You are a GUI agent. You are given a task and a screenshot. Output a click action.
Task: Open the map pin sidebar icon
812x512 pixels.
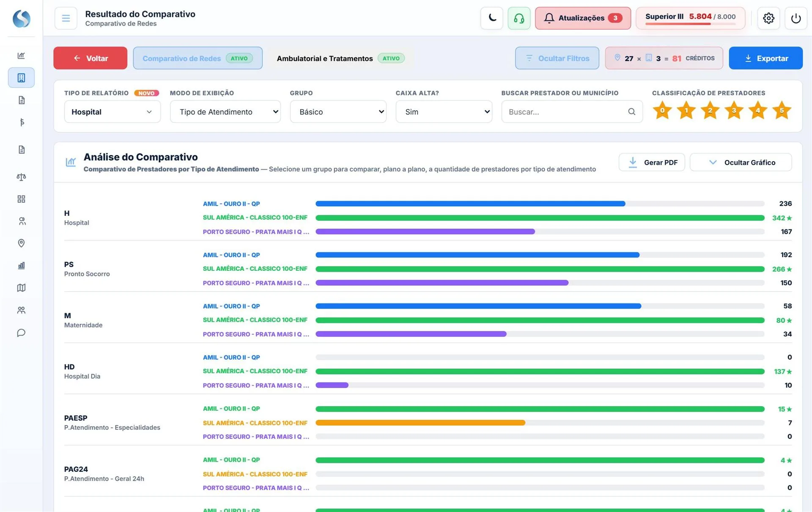coord(21,243)
